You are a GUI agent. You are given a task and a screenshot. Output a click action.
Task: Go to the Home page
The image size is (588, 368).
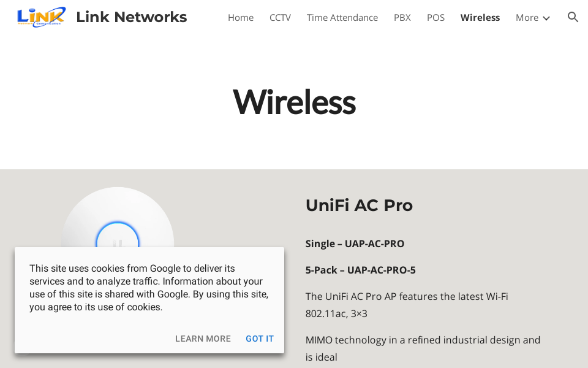240,18
